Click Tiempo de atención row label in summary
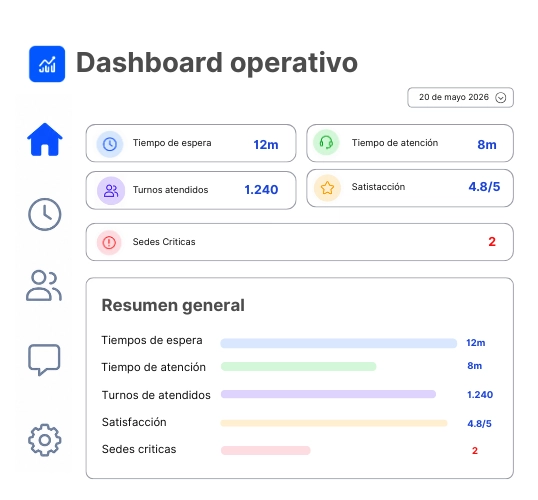 click(153, 367)
